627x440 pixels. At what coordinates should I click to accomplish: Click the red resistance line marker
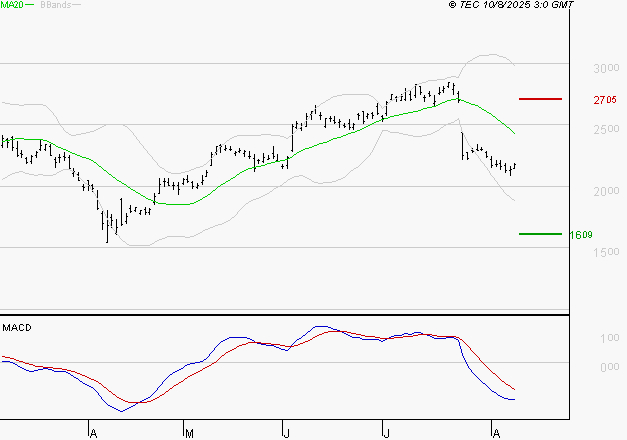(x=540, y=99)
